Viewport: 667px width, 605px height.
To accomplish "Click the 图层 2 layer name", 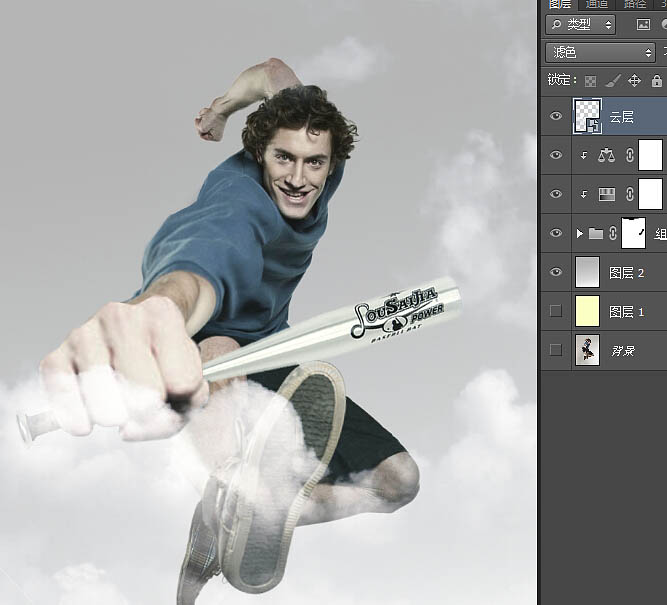I will click(x=626, y=273).
